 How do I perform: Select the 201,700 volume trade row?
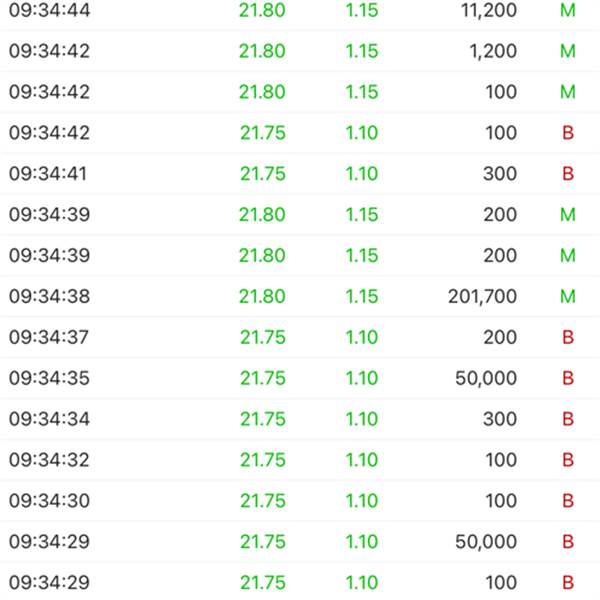pyautogui.click(x=300, y=296)
